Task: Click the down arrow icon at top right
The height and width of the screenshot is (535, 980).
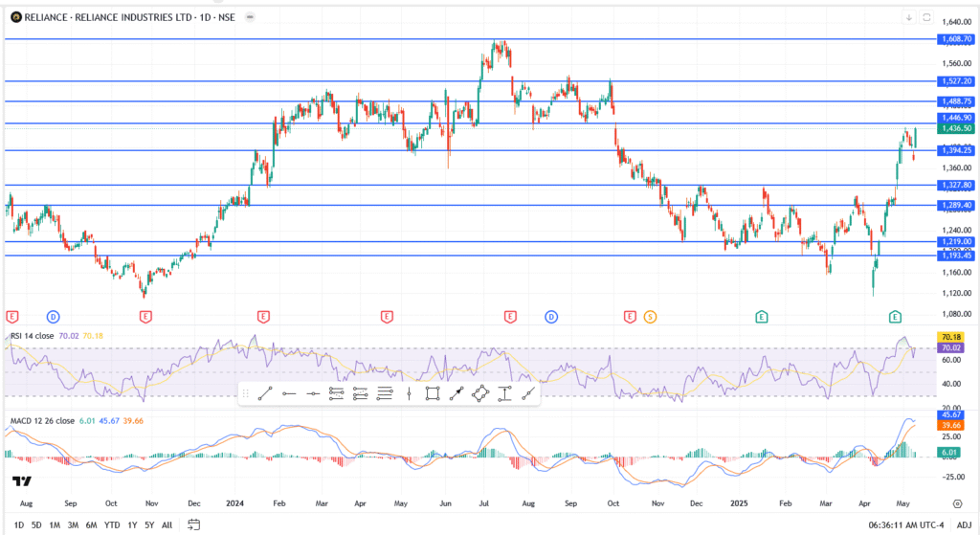Action: tap(908, 17)
